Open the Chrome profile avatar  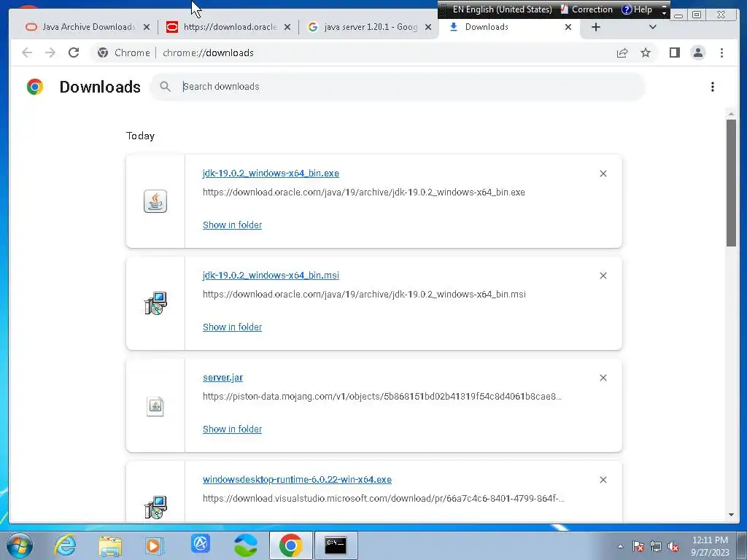click(x=698, y=52)
